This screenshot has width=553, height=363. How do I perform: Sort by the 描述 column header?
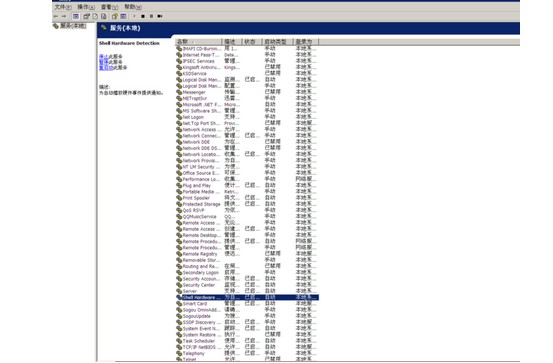point(232,42)
